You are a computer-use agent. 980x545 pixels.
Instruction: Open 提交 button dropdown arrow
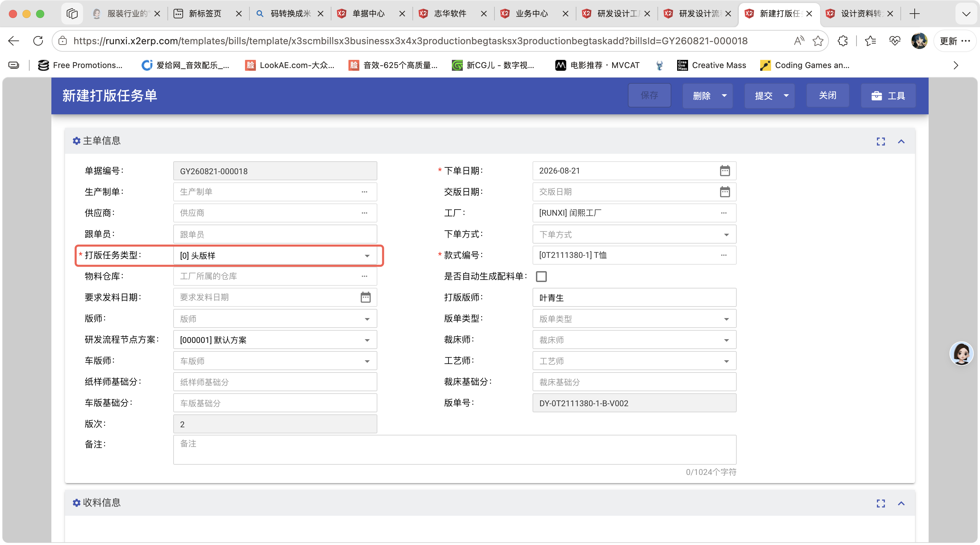point(786,96)
